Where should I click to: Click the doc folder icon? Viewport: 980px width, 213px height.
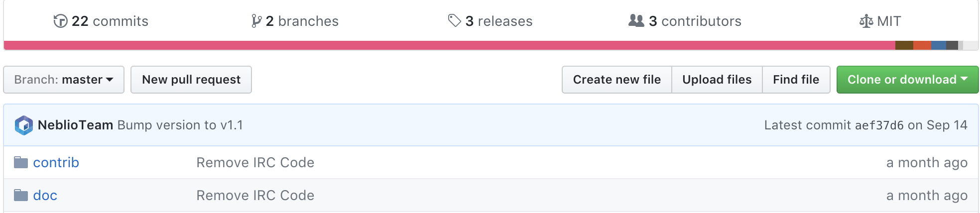pos(21,195)
